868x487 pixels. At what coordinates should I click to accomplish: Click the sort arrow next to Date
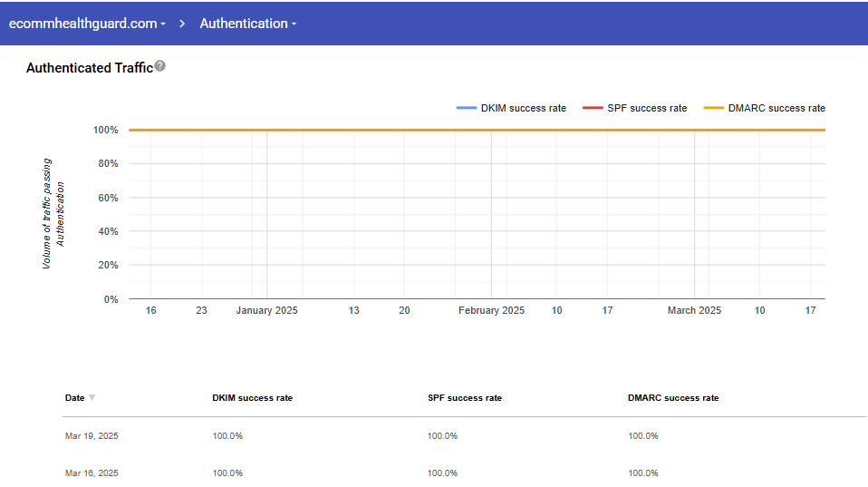tap(92, 398)
